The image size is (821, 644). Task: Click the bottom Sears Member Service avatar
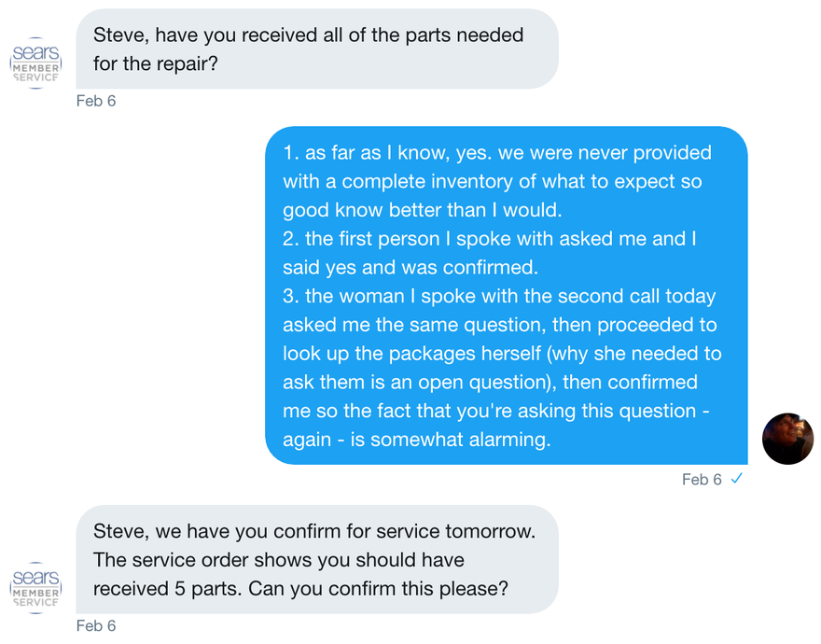coord(35,588)
